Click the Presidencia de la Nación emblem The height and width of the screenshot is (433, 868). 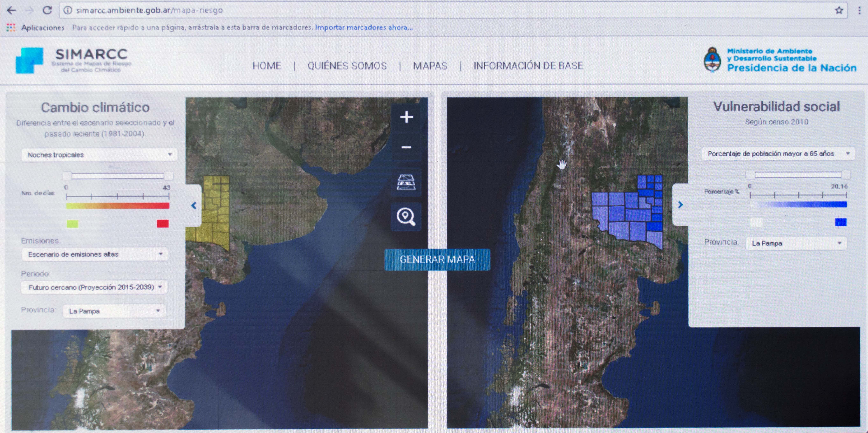tap(712, 60)
